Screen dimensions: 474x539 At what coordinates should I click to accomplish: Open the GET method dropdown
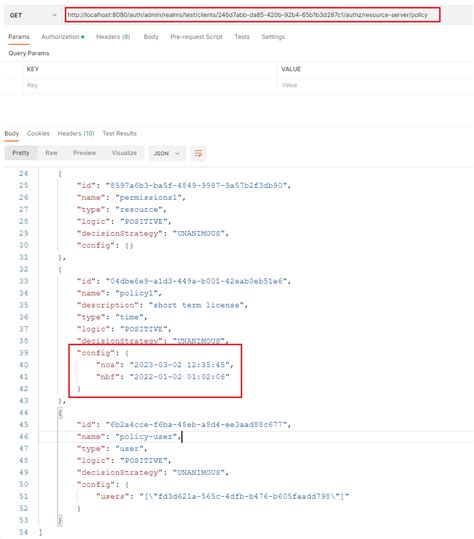point(33,15)
